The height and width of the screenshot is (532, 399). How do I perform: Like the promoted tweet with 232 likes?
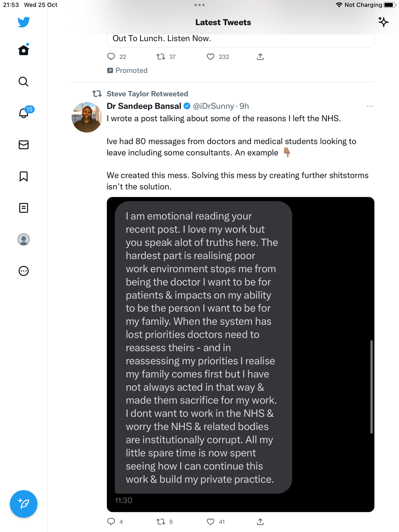210,57
